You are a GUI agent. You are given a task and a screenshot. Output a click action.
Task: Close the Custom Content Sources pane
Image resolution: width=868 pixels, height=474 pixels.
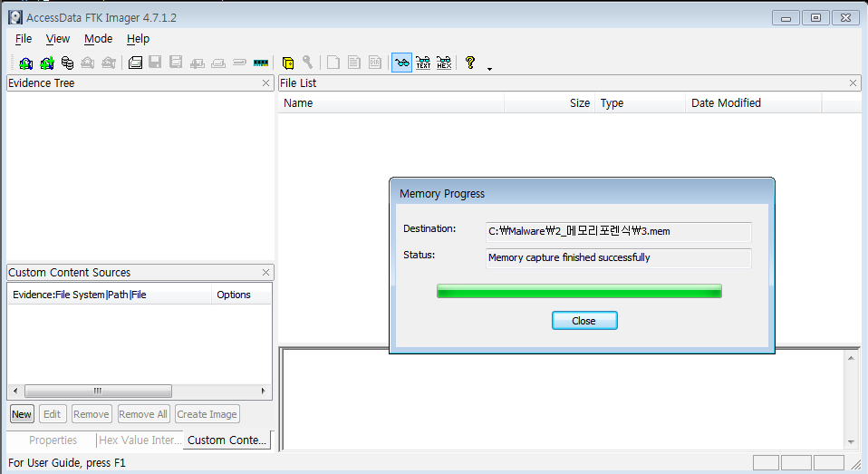coord(265,273)
